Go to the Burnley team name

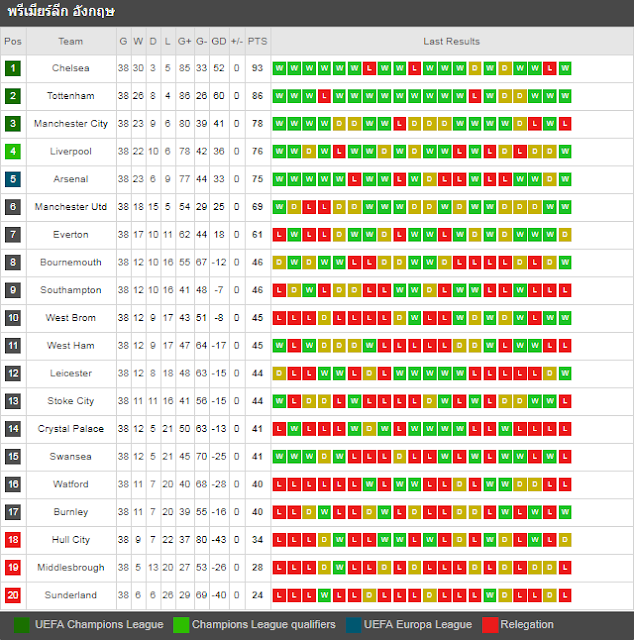coord(71,512)
